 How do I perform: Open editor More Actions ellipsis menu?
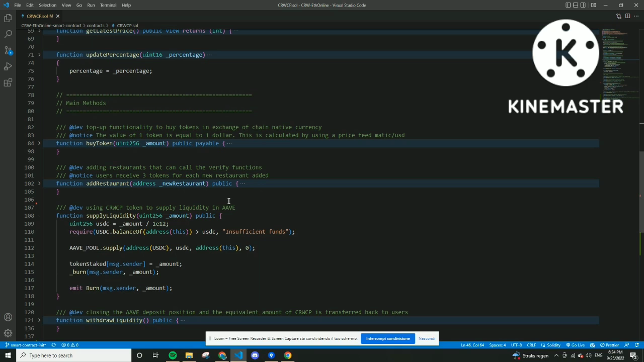point(636,16)
